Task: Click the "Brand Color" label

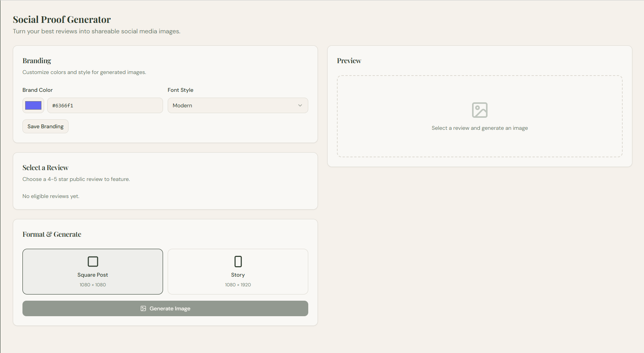Action: 38,90
